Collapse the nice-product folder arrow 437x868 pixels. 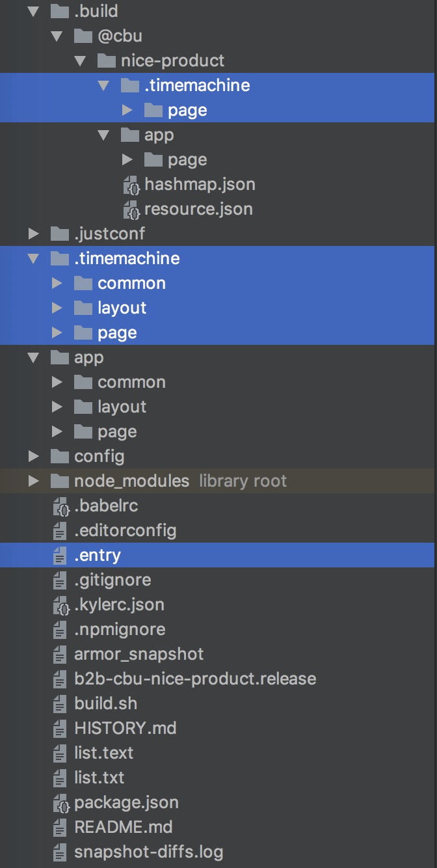[x=81, y=61]
